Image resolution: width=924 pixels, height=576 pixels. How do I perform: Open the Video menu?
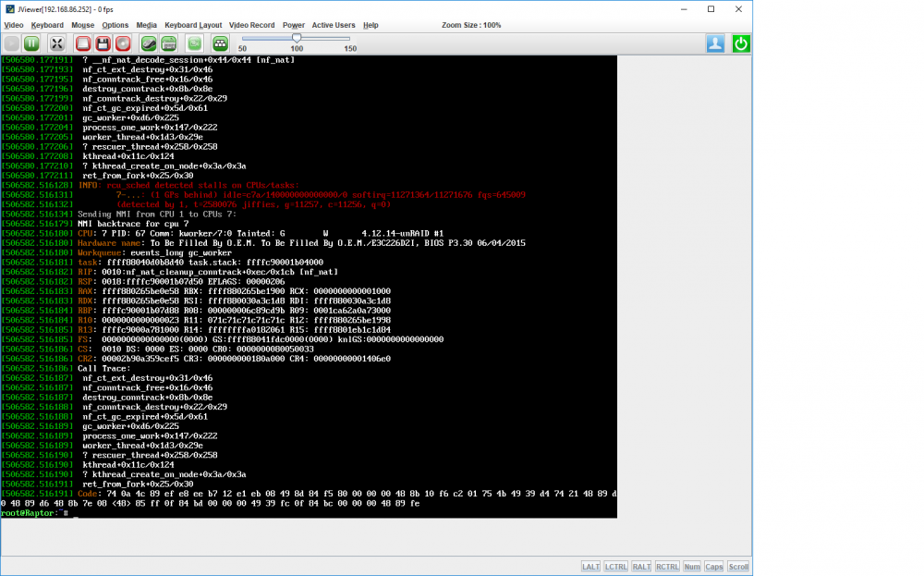click(x=14, y=25)
